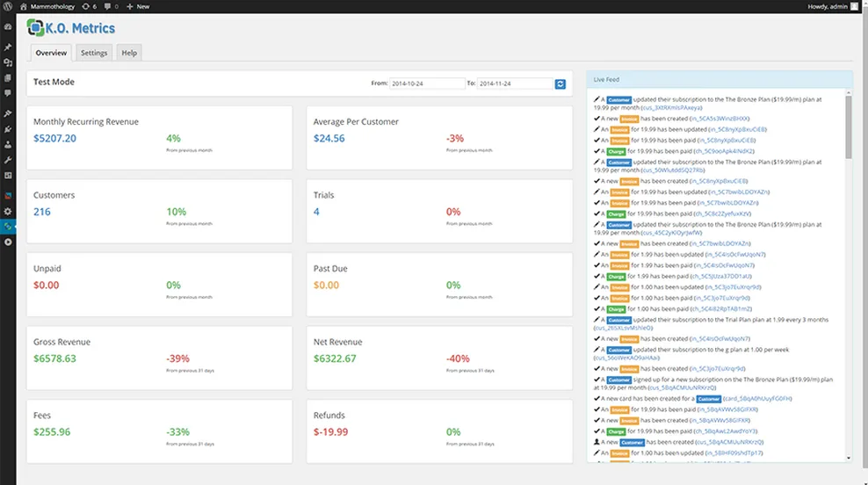Open Tools wrench sidebar icon
This screenshot has width=868, height=485.
[x=8, y=160]
